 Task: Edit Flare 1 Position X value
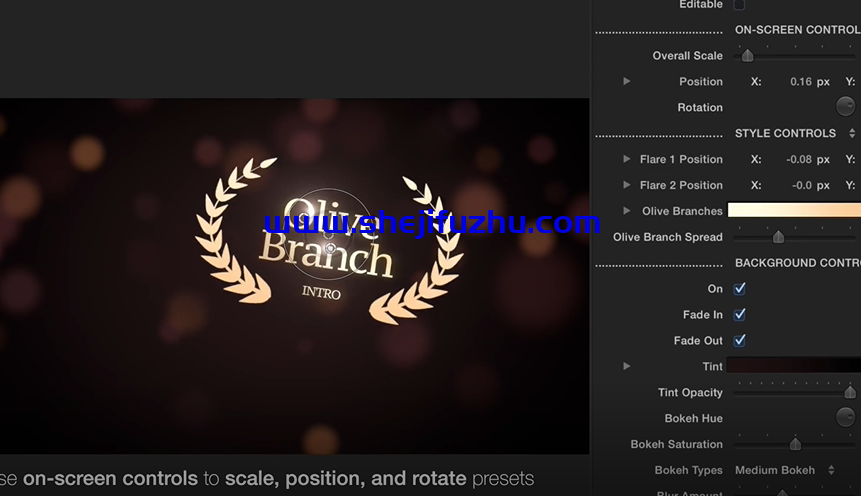tap(798, 159)
